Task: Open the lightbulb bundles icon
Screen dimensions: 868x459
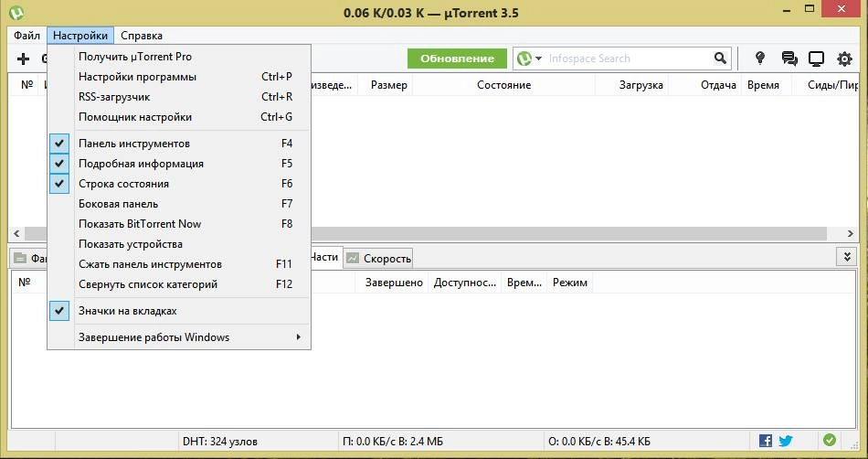Action: pos(760,59)
